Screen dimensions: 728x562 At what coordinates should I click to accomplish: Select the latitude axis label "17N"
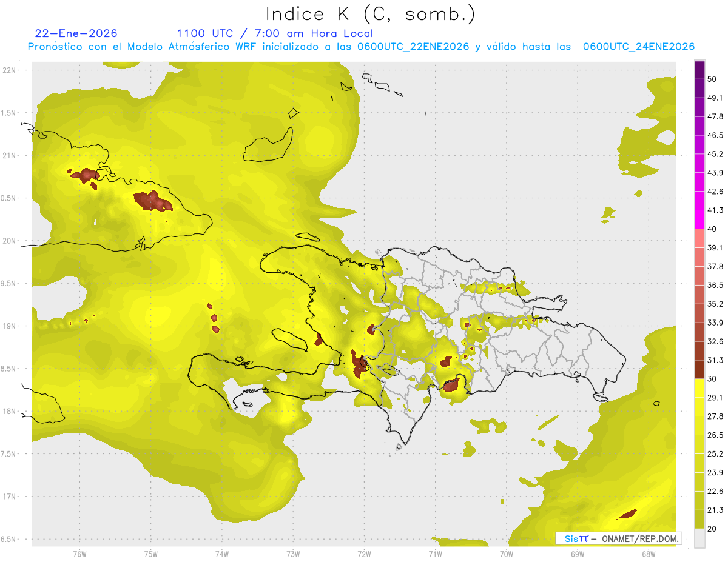[10, 497]
